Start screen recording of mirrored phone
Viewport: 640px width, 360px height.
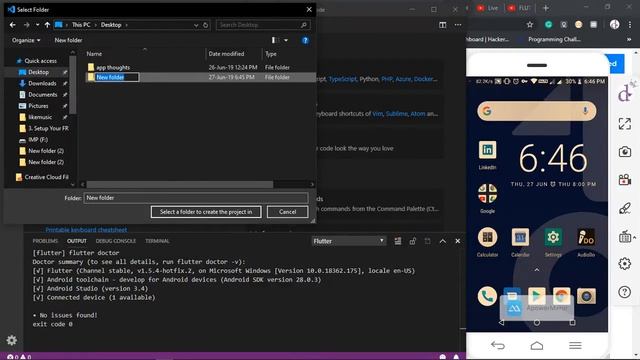click(x=624, y=180)
